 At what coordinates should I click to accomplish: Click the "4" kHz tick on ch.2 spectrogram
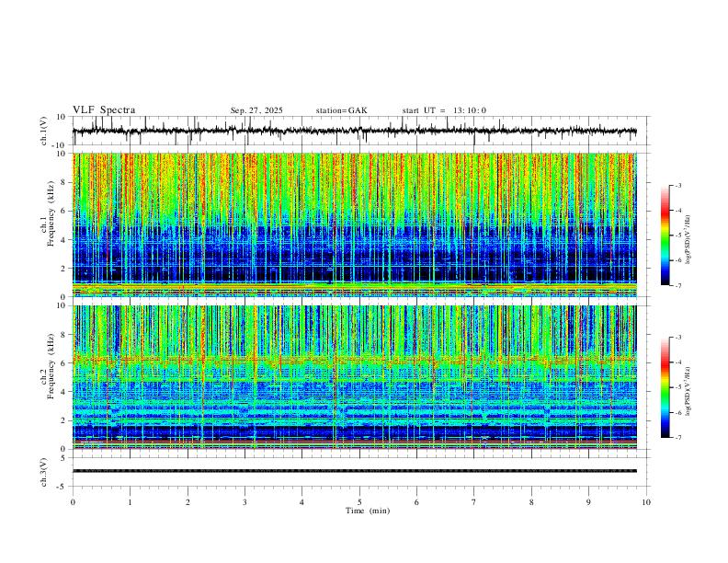point(65,392)
